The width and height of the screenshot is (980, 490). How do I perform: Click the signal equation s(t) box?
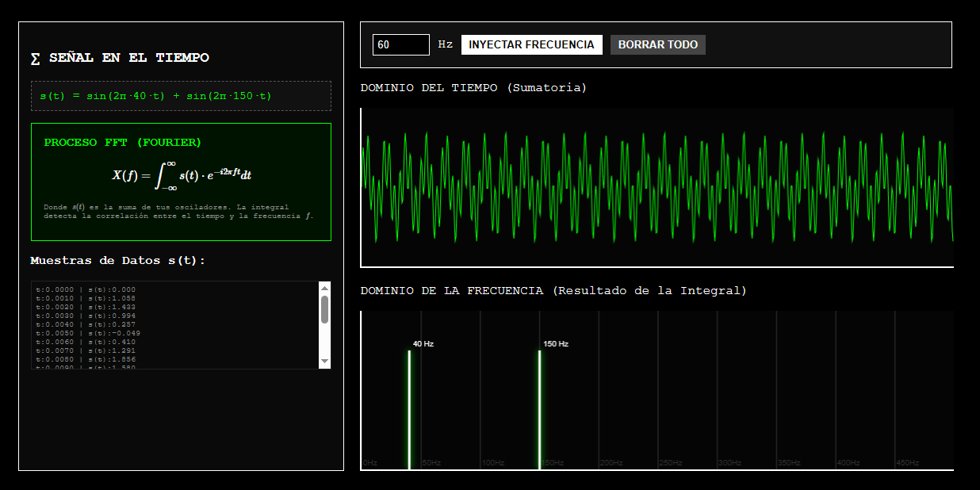pyautogui.click(x=181, y=96)
